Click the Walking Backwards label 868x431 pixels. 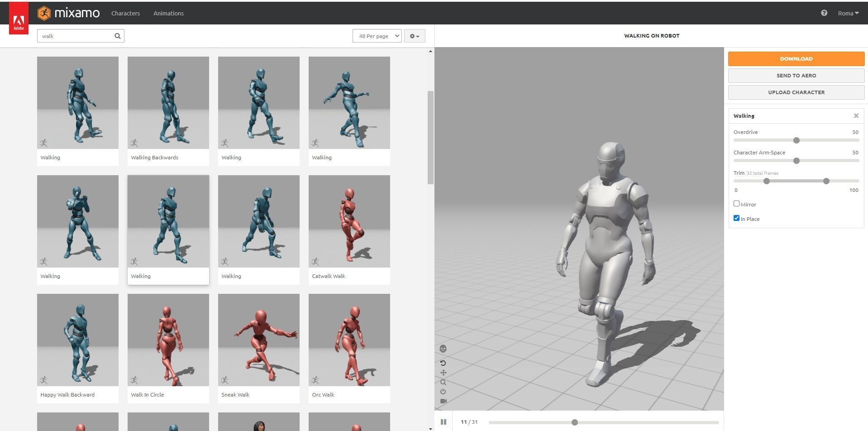(155, 158)
